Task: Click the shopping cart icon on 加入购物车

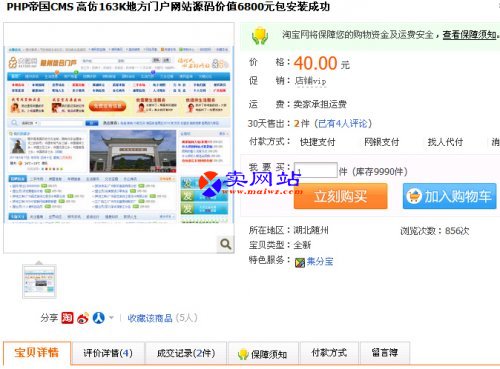Action: click(414, 196)
